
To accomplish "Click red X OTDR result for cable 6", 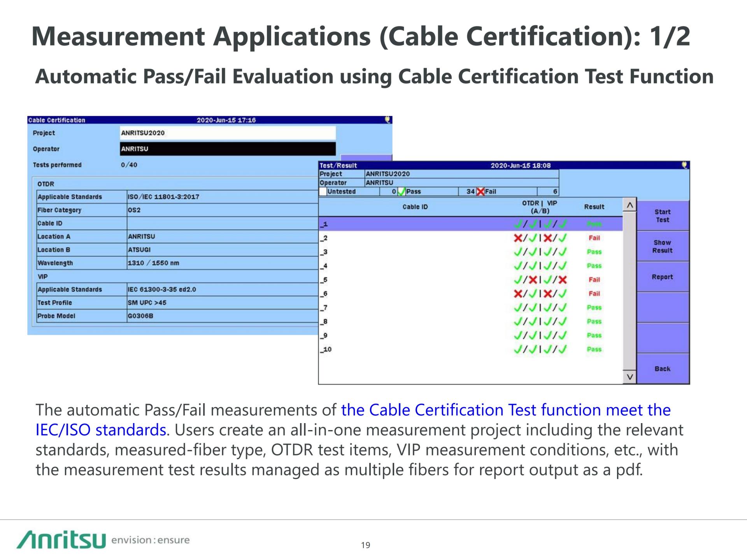I will (518, 294).
